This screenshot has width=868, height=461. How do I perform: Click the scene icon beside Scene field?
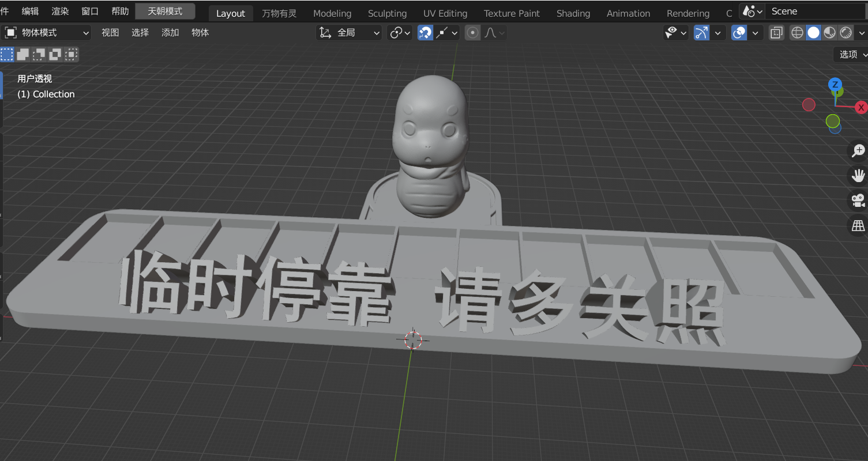pyautogui.click(x=752, y=11)
